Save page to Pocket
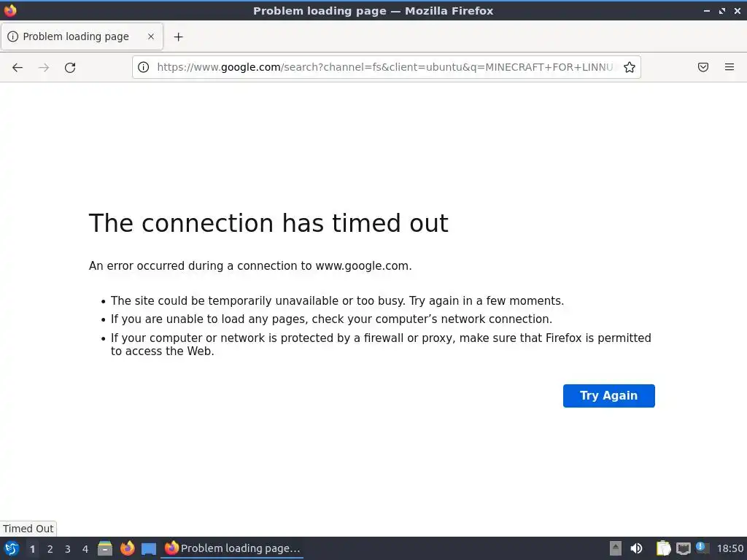The image size is (747, 560). coord(703,67)
